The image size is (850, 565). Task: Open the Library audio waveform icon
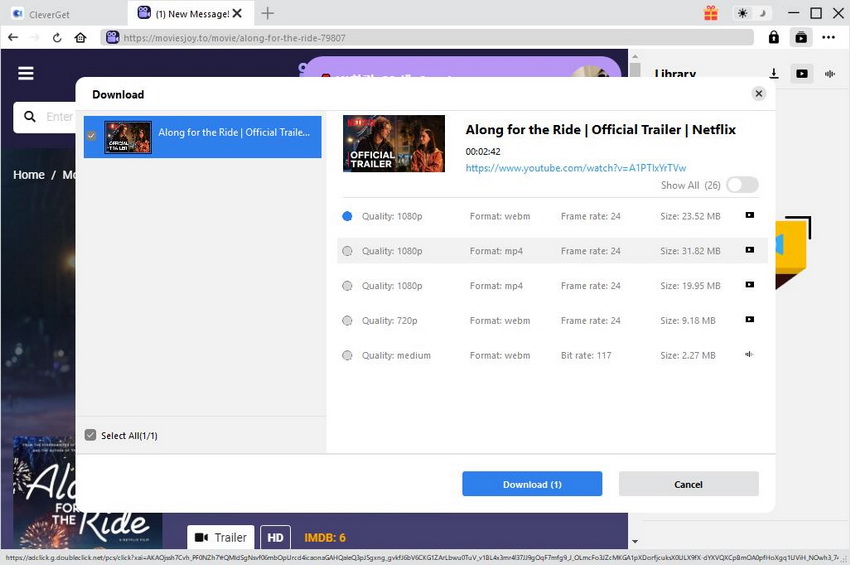tap(830, 74)
